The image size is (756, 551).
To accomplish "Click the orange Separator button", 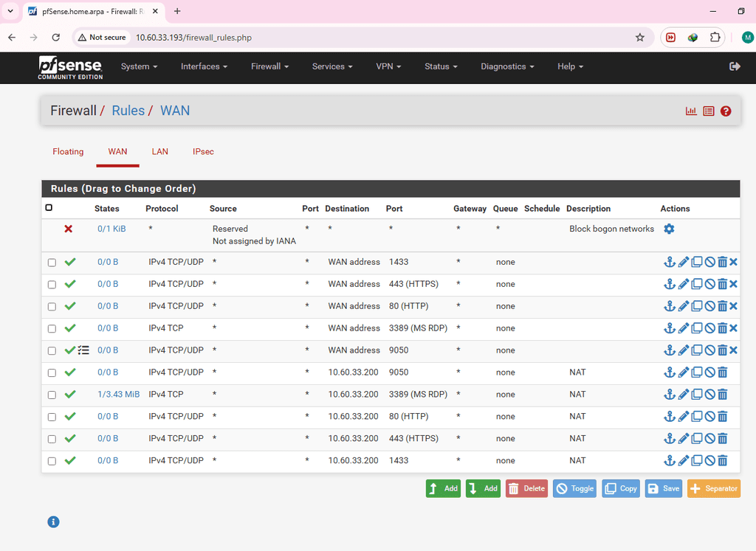I will coord(713,488).
